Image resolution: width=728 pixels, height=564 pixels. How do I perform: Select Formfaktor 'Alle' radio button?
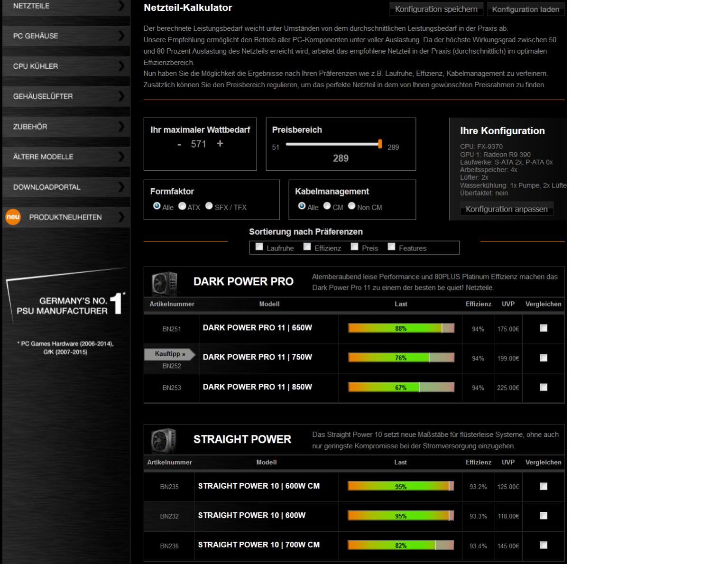coord(157,206)
